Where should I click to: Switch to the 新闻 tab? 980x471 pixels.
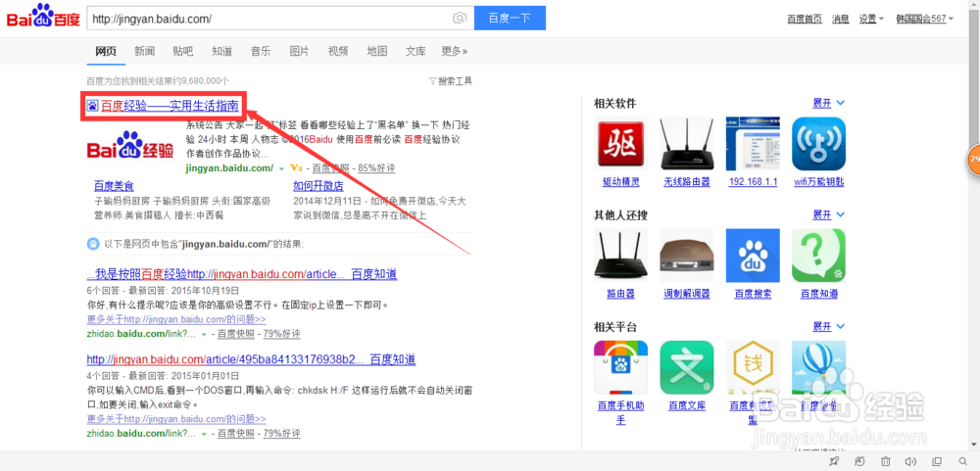pos(144,51)
